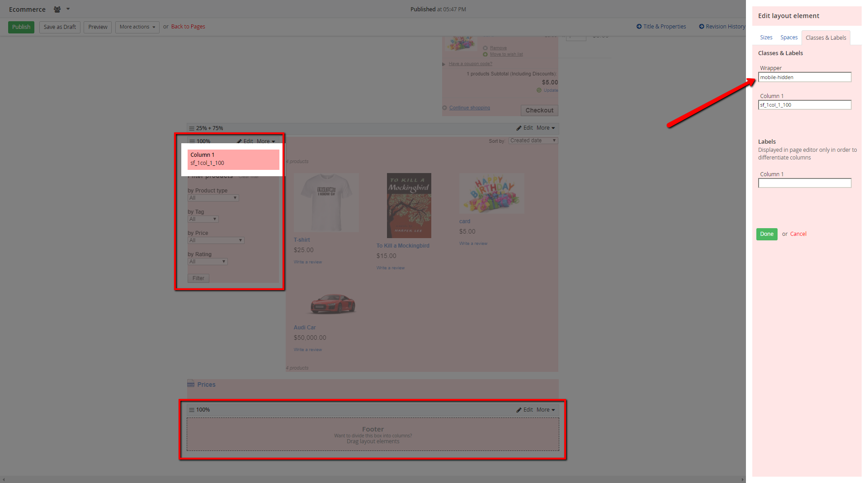Click the Footer 100% layout drag handle icon
This screenshot has height=483, width=868.
coord(192,410)
